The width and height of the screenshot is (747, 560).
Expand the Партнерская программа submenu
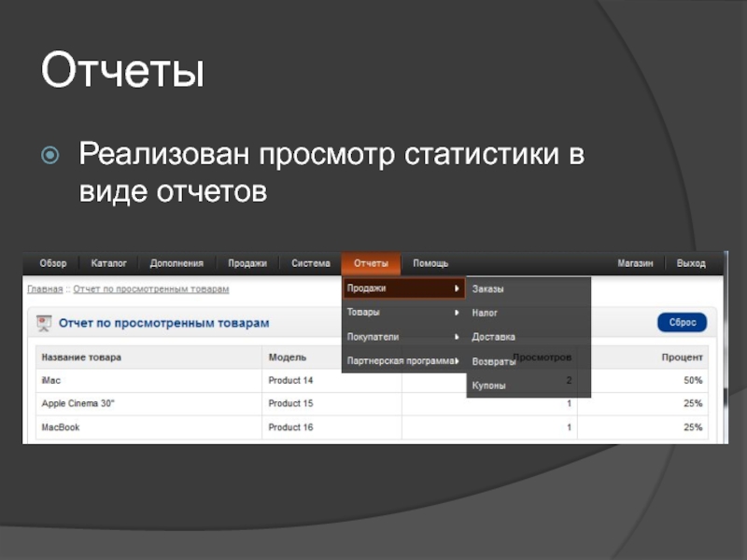[403, 361]
